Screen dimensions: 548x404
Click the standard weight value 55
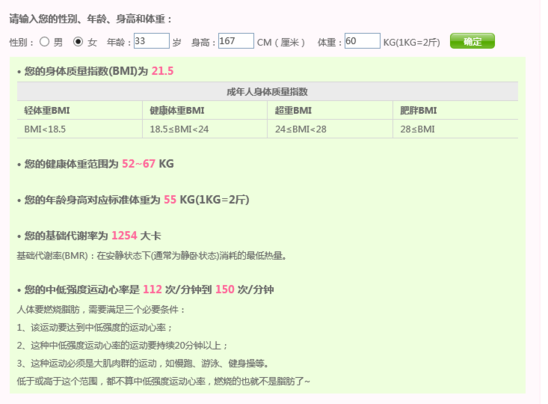pos(170,200)
